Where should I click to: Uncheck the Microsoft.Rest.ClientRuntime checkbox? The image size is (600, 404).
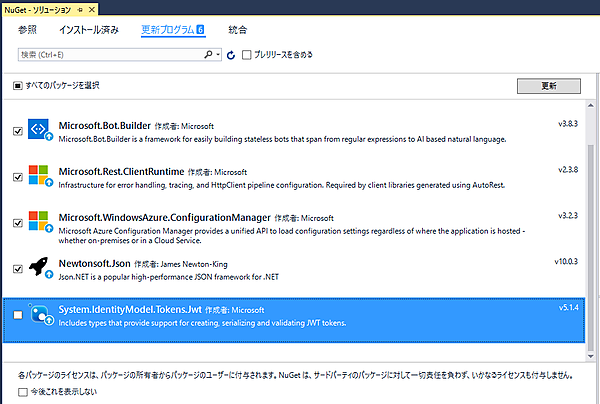pyautogui.click(x=18, y=177)
